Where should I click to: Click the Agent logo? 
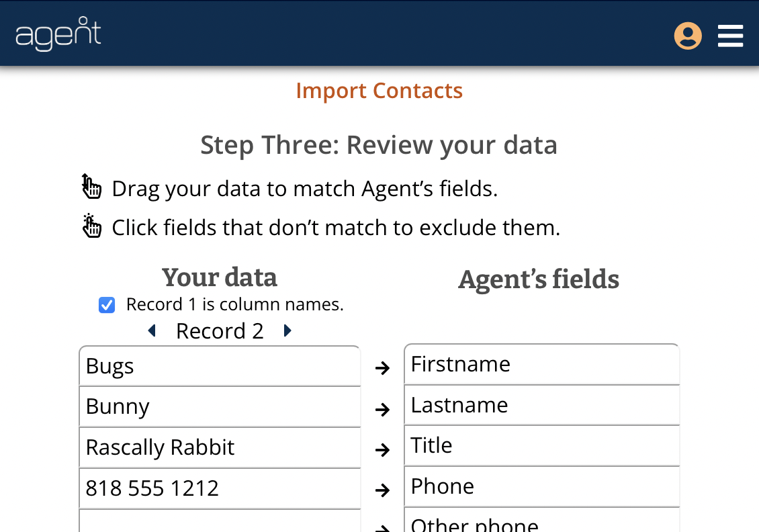[x=58, y=34]
